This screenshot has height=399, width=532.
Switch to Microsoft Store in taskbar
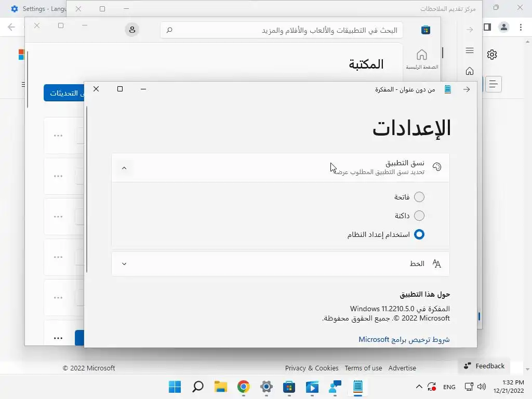click(289, 387)
